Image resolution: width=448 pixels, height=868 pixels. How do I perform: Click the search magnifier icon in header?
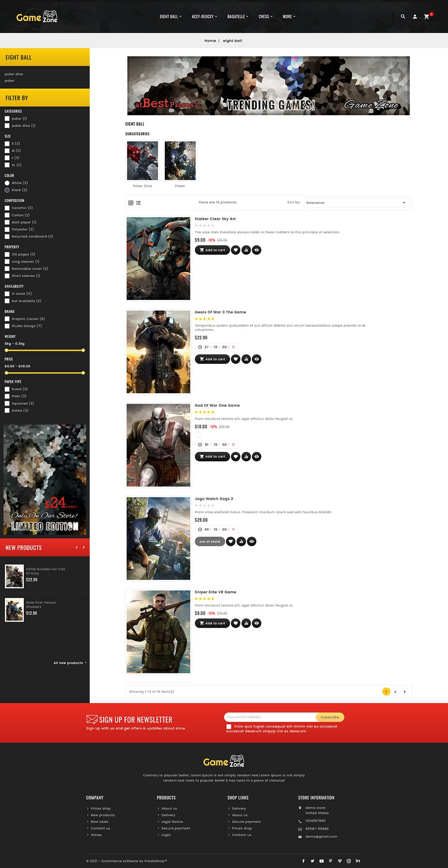(403, 17)
